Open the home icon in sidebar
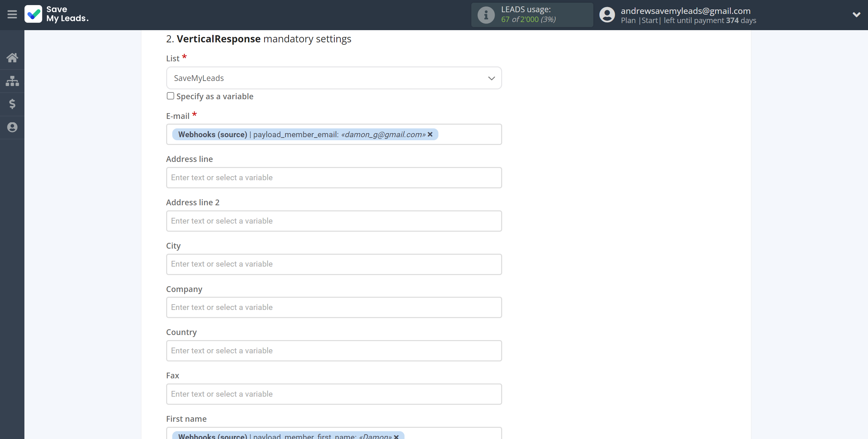868x439 pixels. [x=12, y=58]
